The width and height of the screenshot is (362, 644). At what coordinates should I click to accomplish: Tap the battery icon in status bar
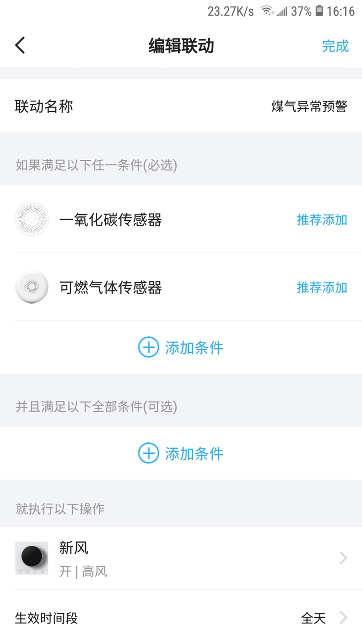[319, 11]
